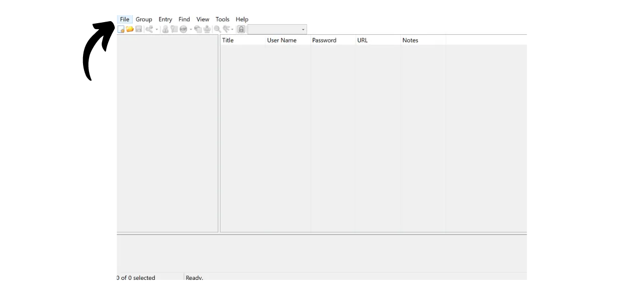
Task: Open entry URL with the globe icon
Action: 183,29
